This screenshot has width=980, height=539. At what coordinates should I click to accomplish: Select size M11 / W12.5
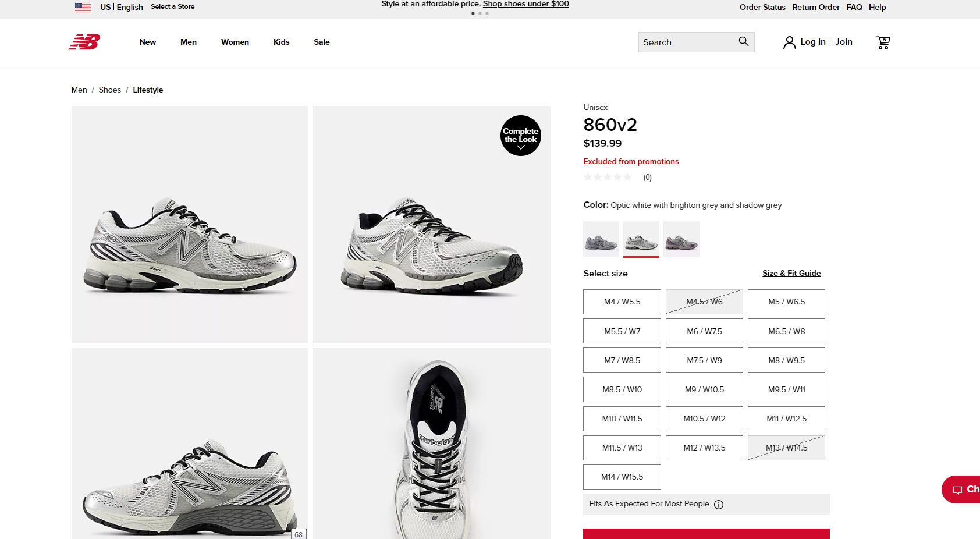coord(786,419)
